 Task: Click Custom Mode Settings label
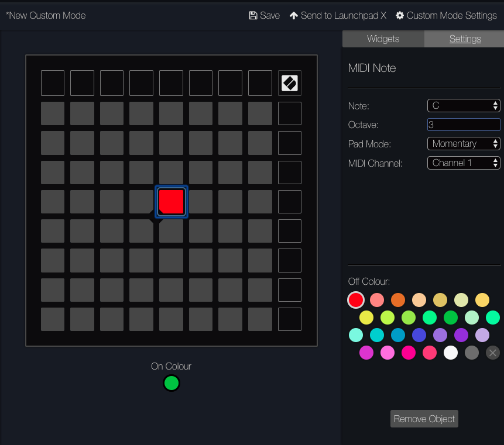pos(451,15)
